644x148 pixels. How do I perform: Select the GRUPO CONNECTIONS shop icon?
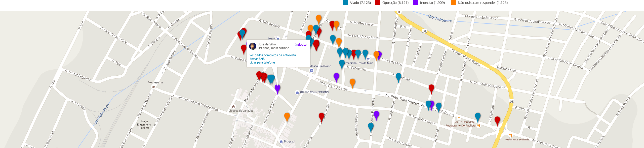pos(297,93)
